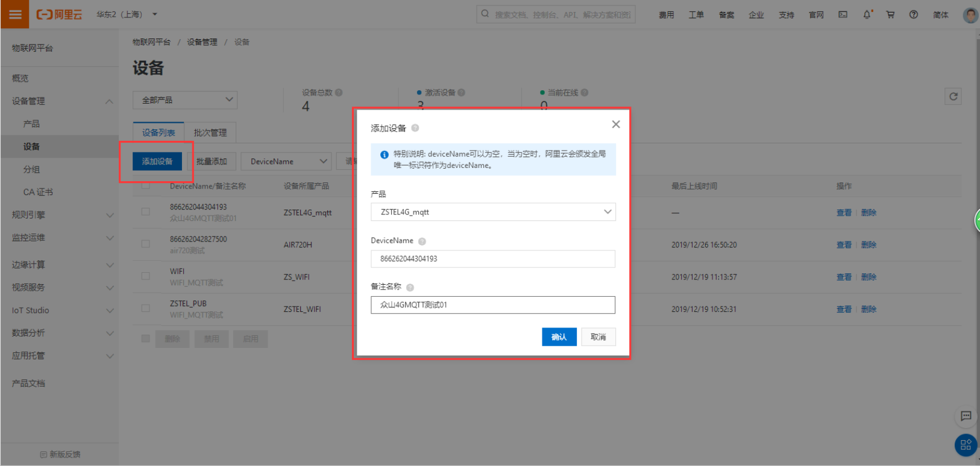Open the hamburger navigation menu
This screenshot has width=980, height=466.
(15, 14)
